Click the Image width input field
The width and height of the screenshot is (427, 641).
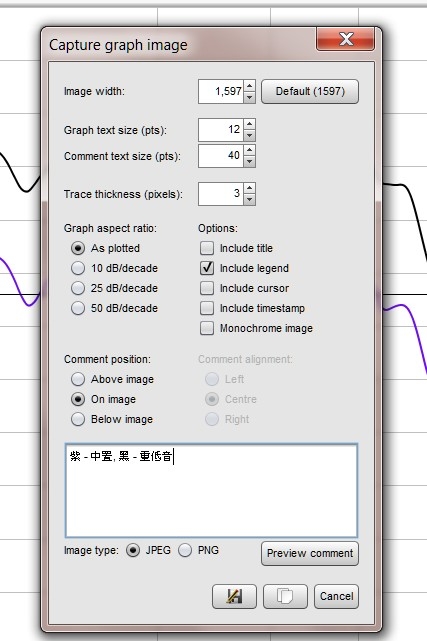[221, 92]
